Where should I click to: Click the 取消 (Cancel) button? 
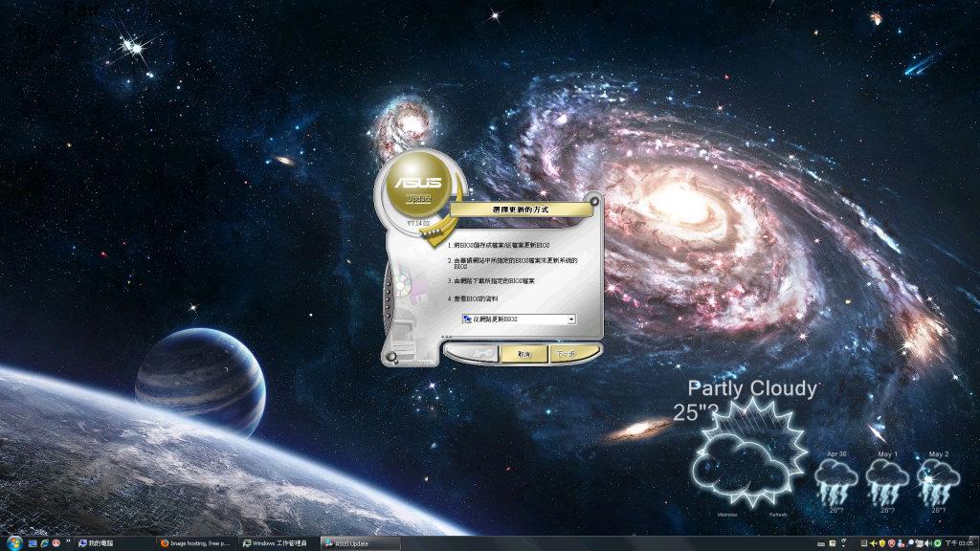(523, 354)
